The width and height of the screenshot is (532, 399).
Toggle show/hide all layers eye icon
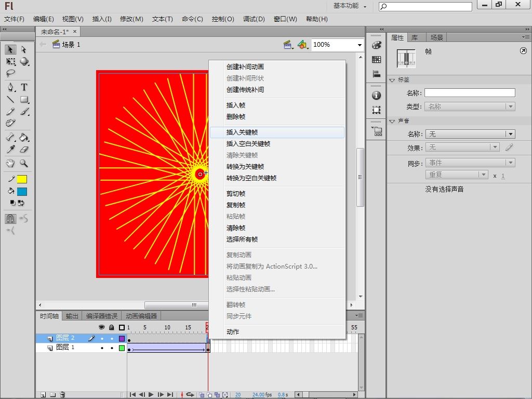(x=101, y=327)
